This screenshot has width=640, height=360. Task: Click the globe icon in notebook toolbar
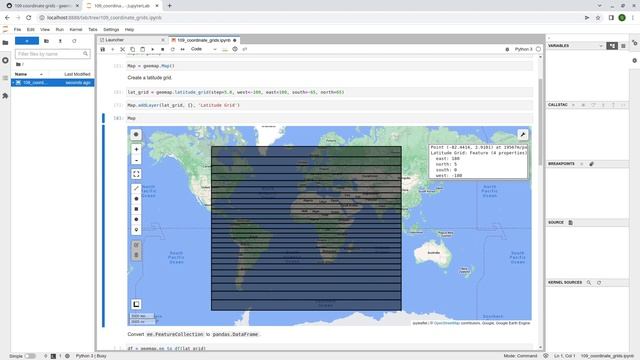point(235,49)
